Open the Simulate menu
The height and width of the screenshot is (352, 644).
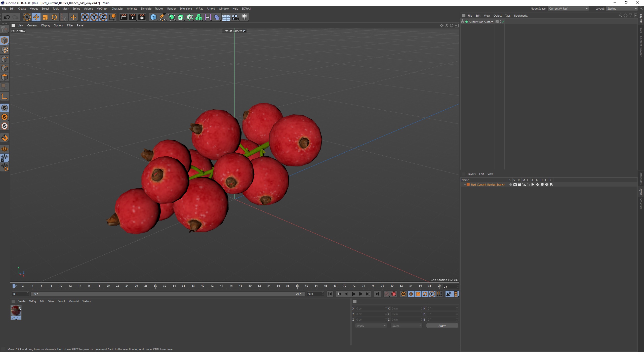pyautogui.click(x=146, y=9)
